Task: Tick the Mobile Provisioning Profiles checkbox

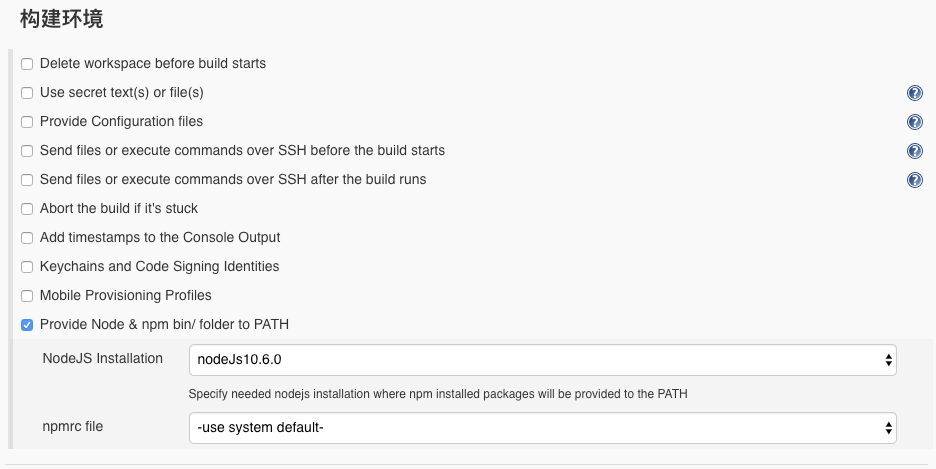Action: (27, 296)
